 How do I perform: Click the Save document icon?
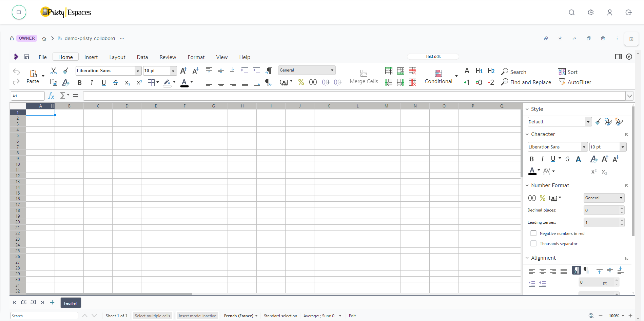pyautogui.click(x=27, y=57)
